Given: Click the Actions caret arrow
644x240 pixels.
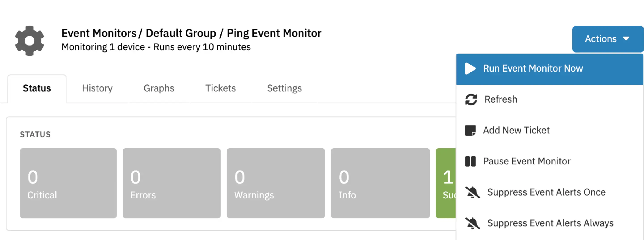Looking at the screenshot, I should coord(626,39).
